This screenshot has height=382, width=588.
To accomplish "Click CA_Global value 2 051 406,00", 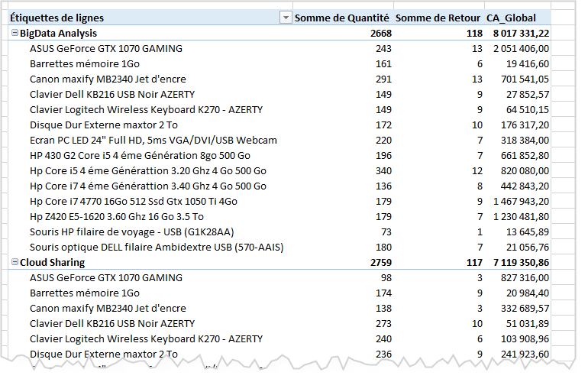I will pos(521,48).
